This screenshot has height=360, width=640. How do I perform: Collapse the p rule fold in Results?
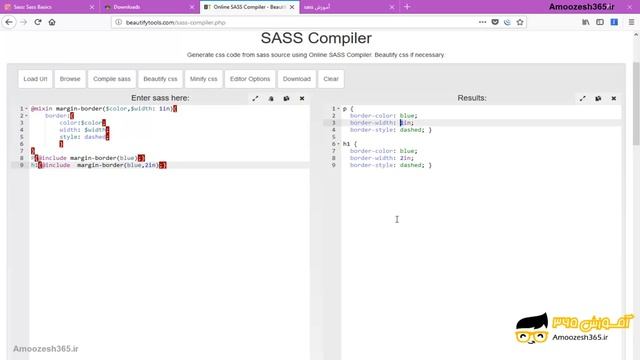[338, 109]
